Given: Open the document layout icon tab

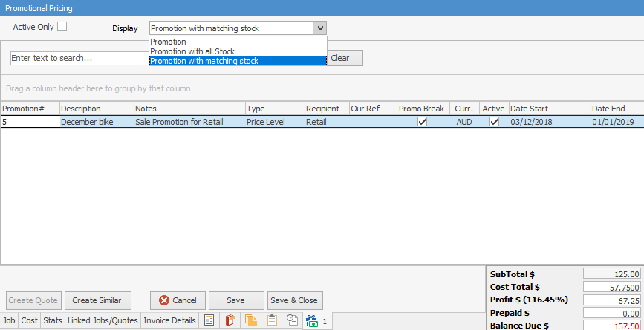Looking at the screenshot, I should (210, 320).
